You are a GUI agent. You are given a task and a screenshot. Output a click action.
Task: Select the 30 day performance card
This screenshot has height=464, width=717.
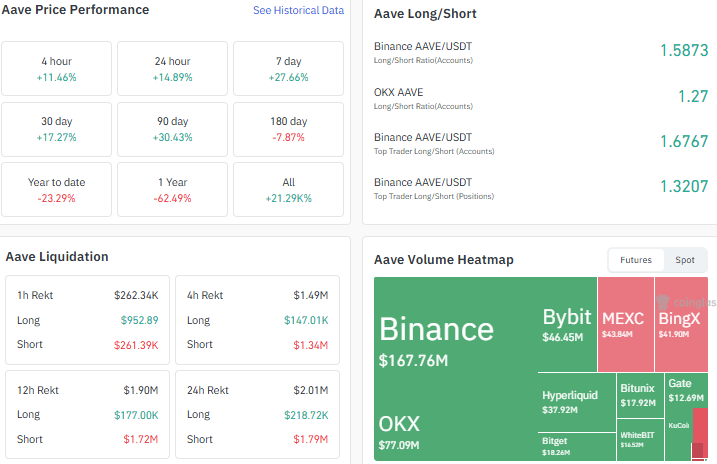[56, 129]
